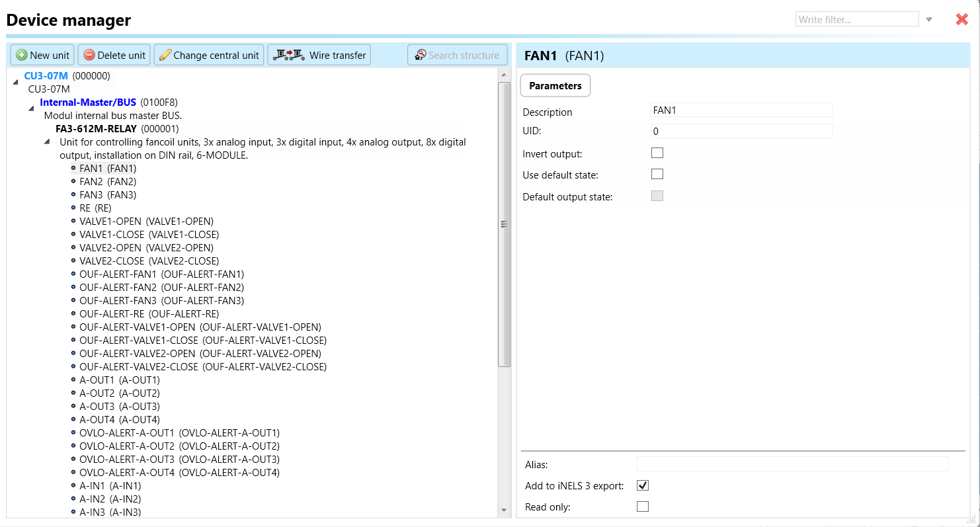Image resolution: width=980 pixels, height=527 pixels.
Task: Start Wire transfer tool
Action: coord(319,55)
